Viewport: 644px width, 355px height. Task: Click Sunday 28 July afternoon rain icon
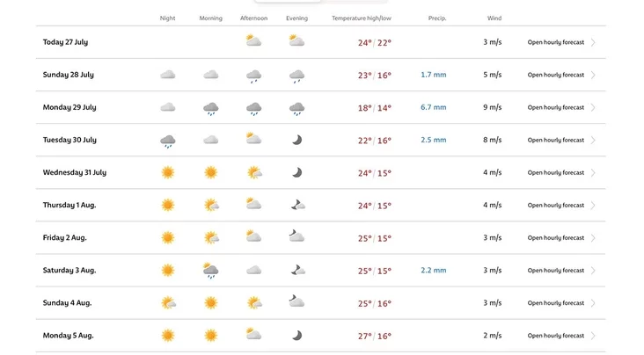tap(253, 76)
